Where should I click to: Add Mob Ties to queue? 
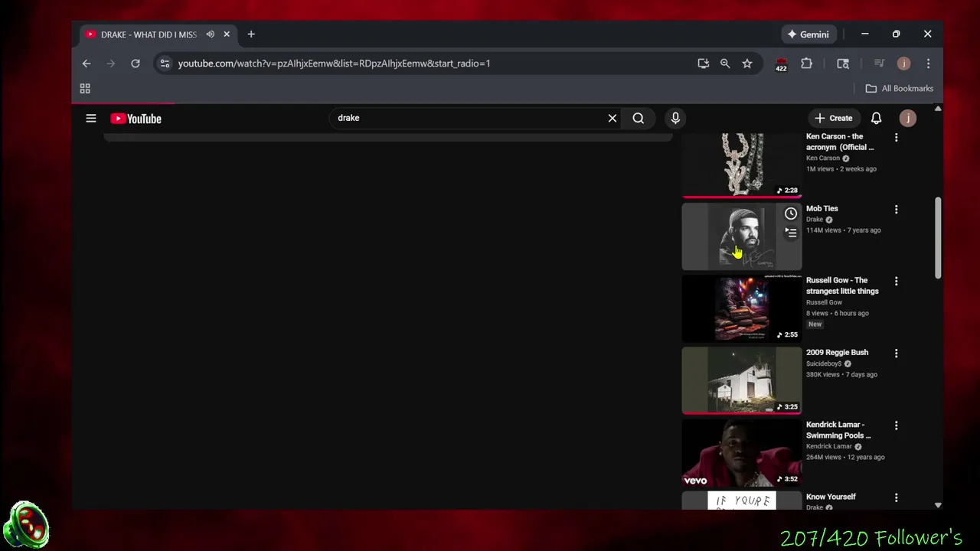791,233
